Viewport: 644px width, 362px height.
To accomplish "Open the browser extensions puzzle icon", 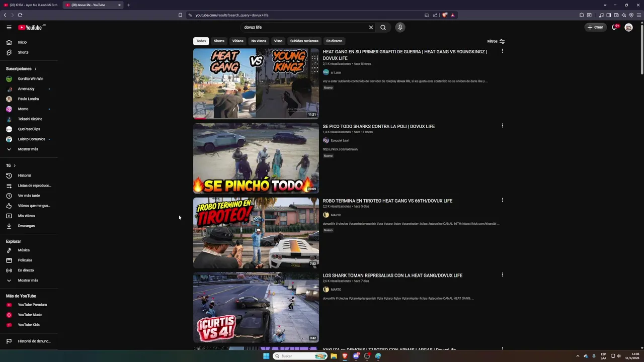I will [x=582, y=15].
